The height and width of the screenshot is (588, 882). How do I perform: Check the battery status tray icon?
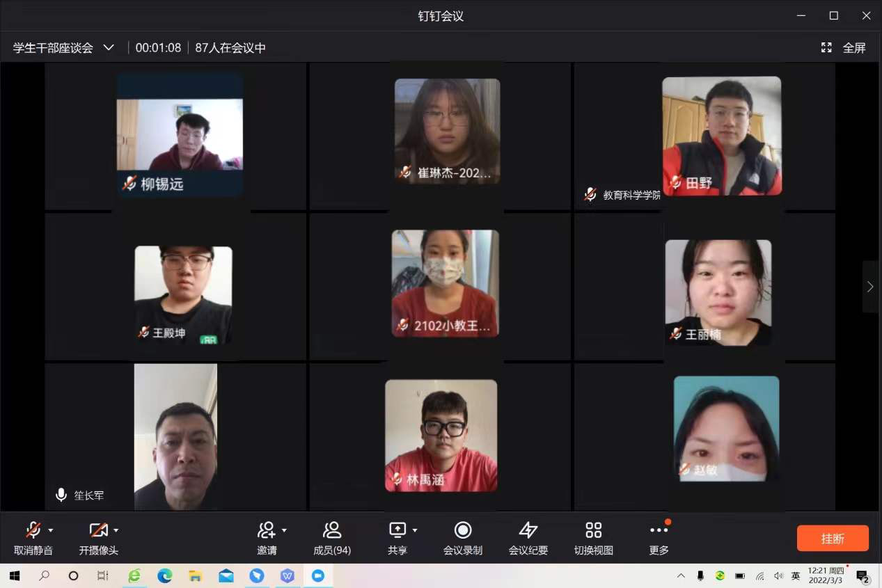point(739,575)
